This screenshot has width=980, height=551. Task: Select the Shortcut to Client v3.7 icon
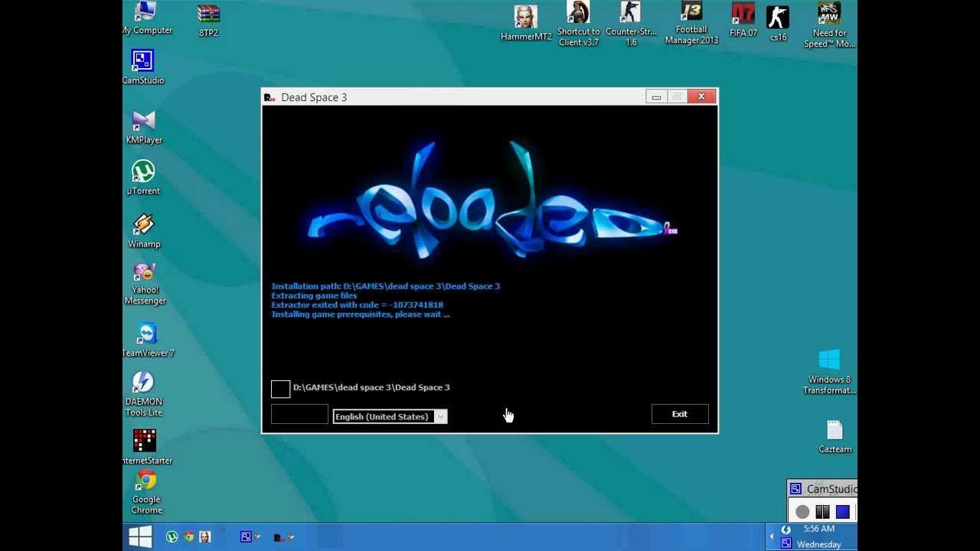coord(578,23)
